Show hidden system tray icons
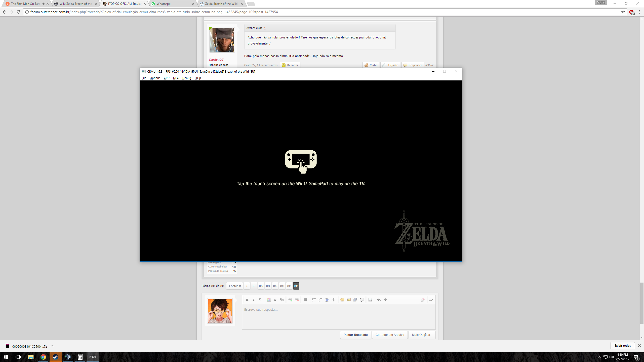Viewport: 644px width, 362px height. (599, 357)
